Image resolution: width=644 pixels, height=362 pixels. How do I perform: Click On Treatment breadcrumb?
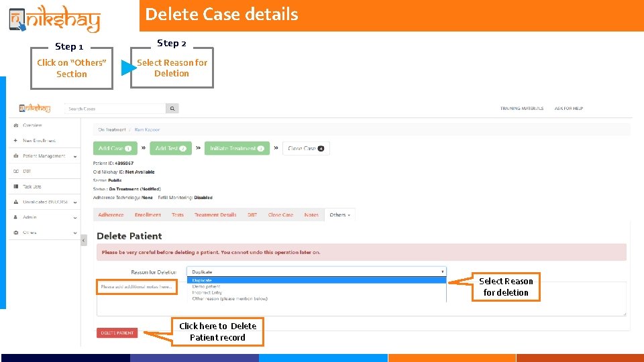[x=112, y=129]
